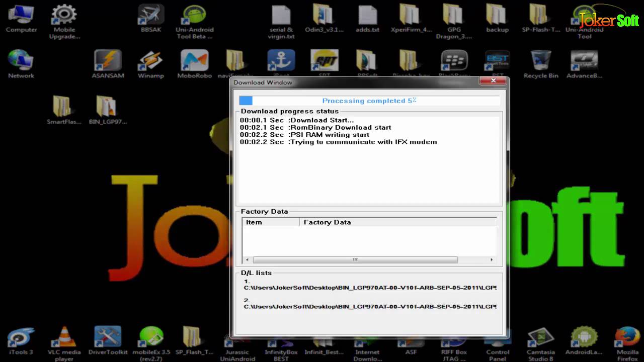The height and width of the screenshot is (362, 644).
Task: Launch the ASANSAM shortcut
Action: [x=108, y=64]
